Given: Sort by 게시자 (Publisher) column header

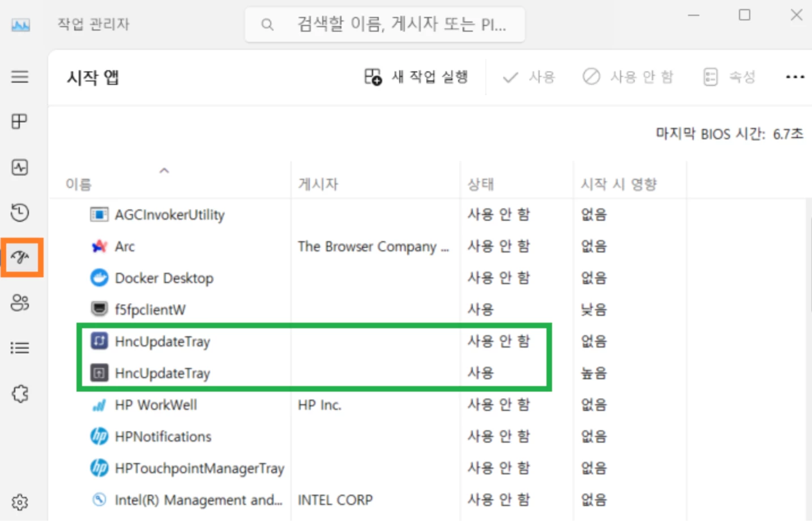Looking at the screenshot, I should (318, 185).
